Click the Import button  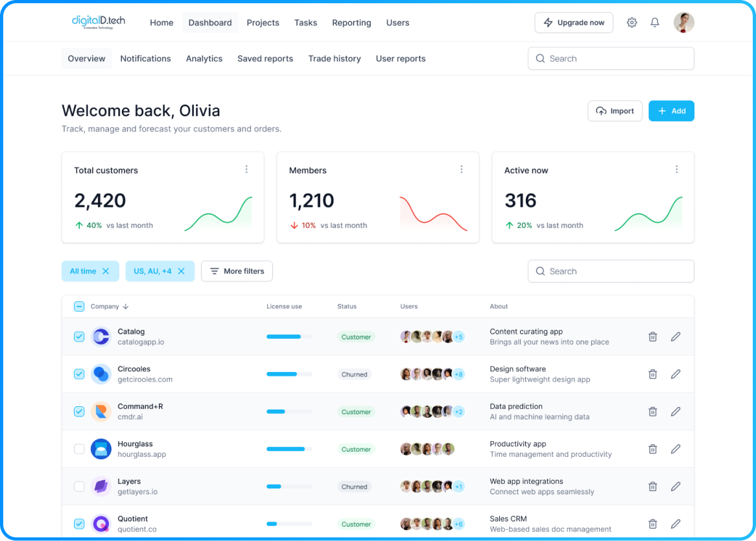tap(615, 111)
